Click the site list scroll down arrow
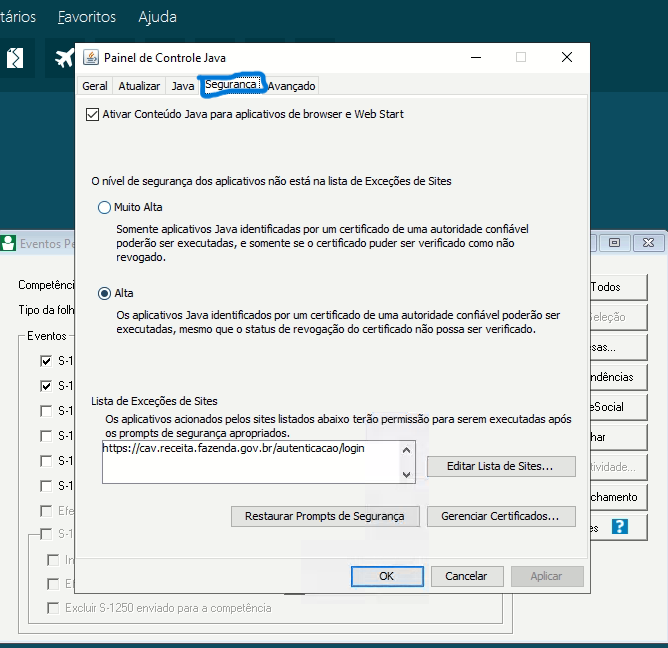 (x=406, y=474)
